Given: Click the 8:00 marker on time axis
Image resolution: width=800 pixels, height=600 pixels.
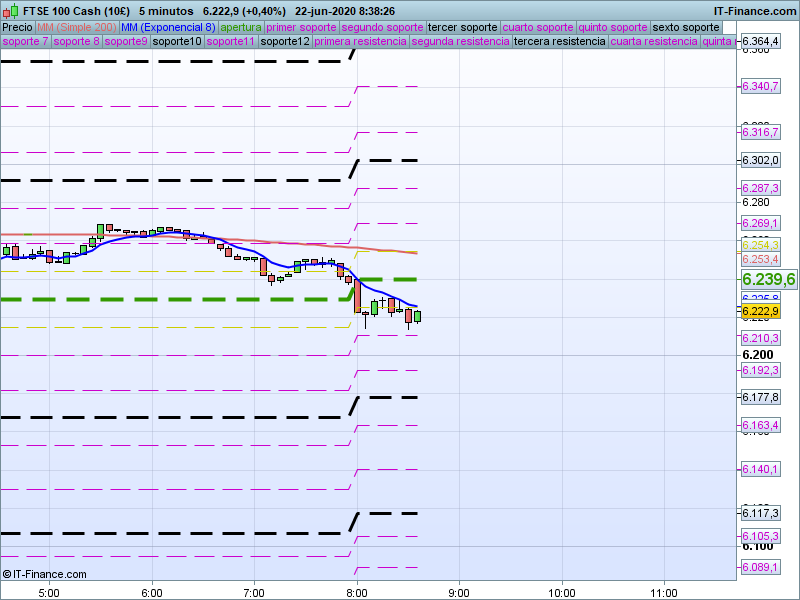Looking at the screenshot, I should tap(357, 591).
